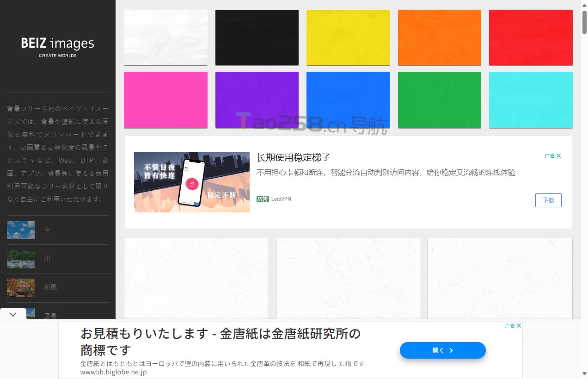This screenshot has width=588, height=379.
Task: Choose the orange paper swatch
Action: [440, 37]
